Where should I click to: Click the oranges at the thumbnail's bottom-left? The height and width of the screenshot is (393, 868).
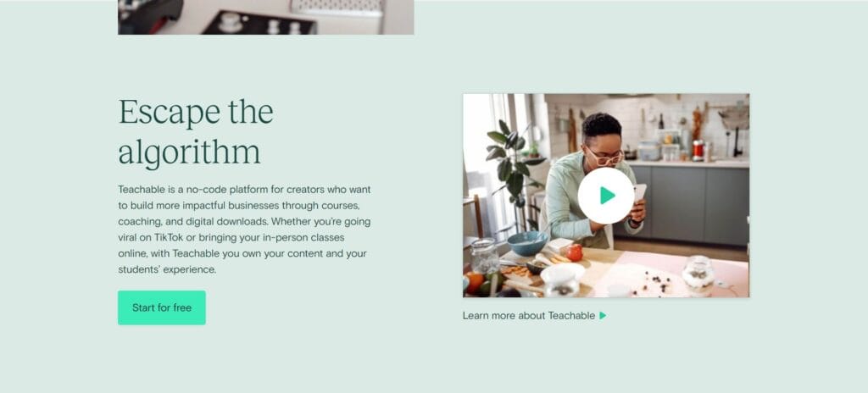click(475, 282)
